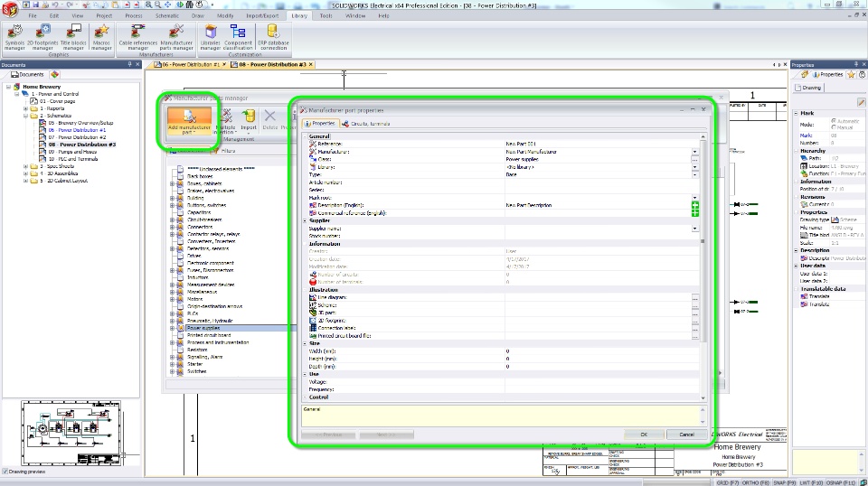Click browse button for Line diagram
The width and height of the screenshot is (868, 486).
coord(694,297)
